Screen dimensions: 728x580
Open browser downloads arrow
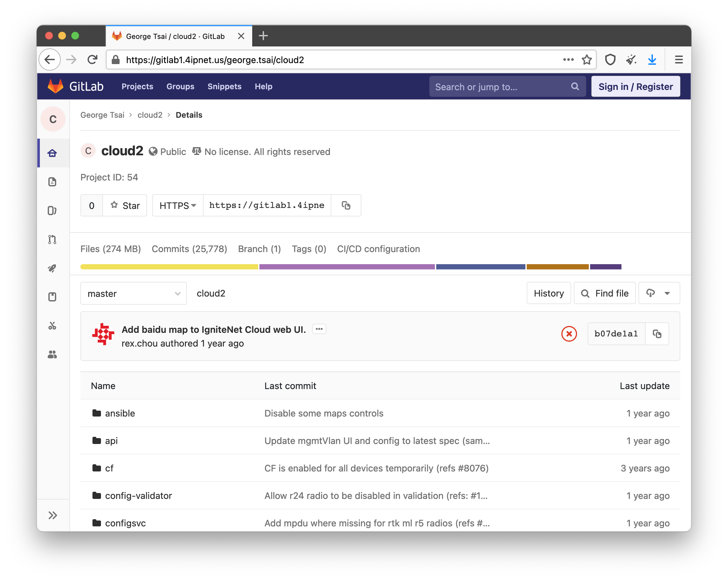coord(652,60)
